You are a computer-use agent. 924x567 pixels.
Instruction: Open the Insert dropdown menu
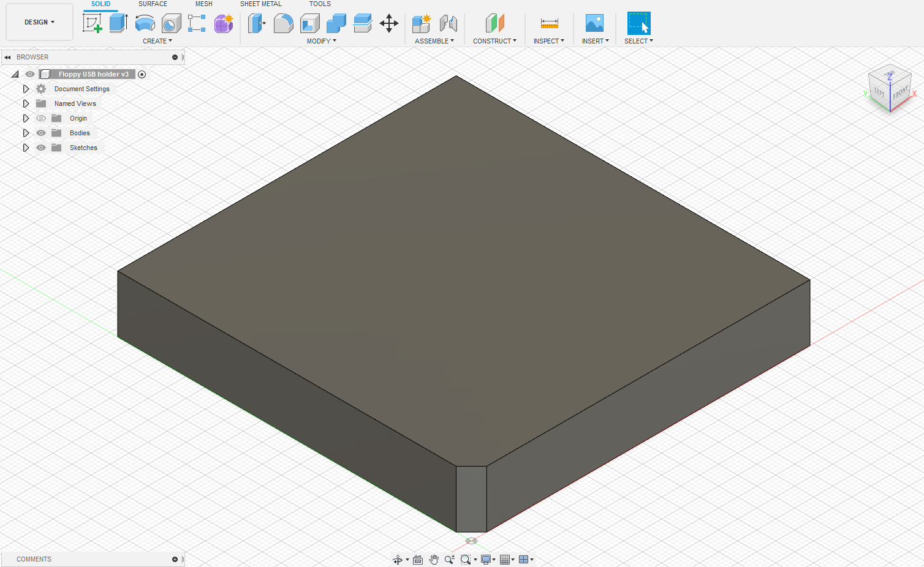coord(596,41)
